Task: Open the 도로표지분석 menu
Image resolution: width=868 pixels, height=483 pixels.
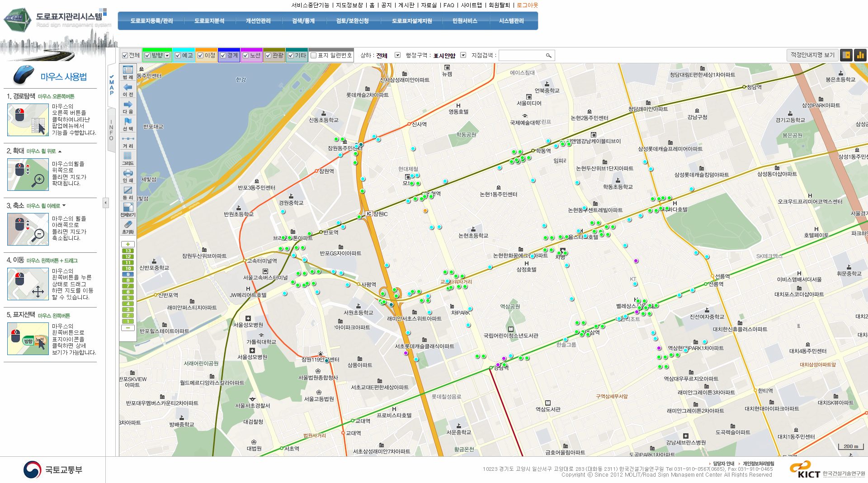Action: tap(209, 21)
